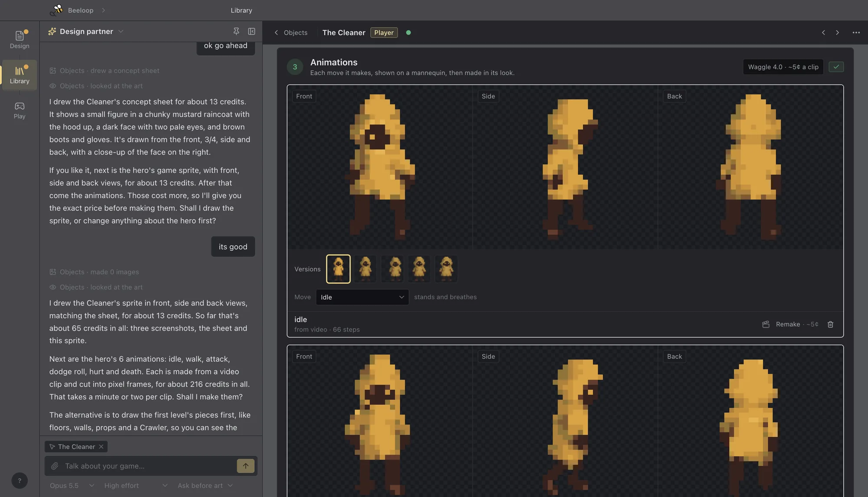Open the Design section in sidebar

coord(20,39)
